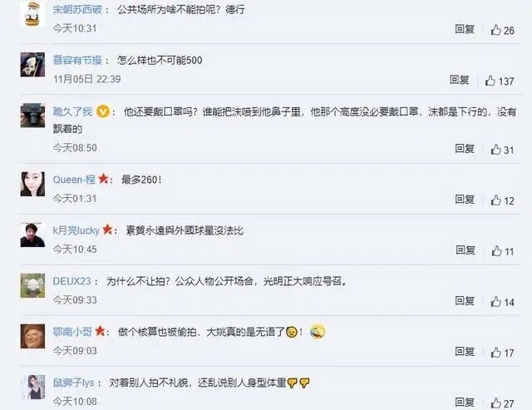532x410 pixels.
Task: Like Queen-程's comment with 12 likes
Action: pyautogui.click(x=495, y=200)
